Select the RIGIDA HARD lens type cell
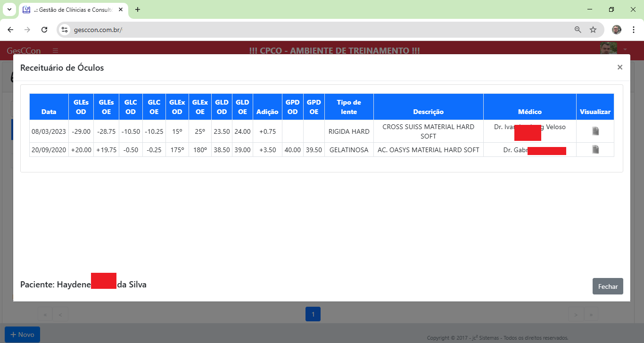 pos(349,131)
